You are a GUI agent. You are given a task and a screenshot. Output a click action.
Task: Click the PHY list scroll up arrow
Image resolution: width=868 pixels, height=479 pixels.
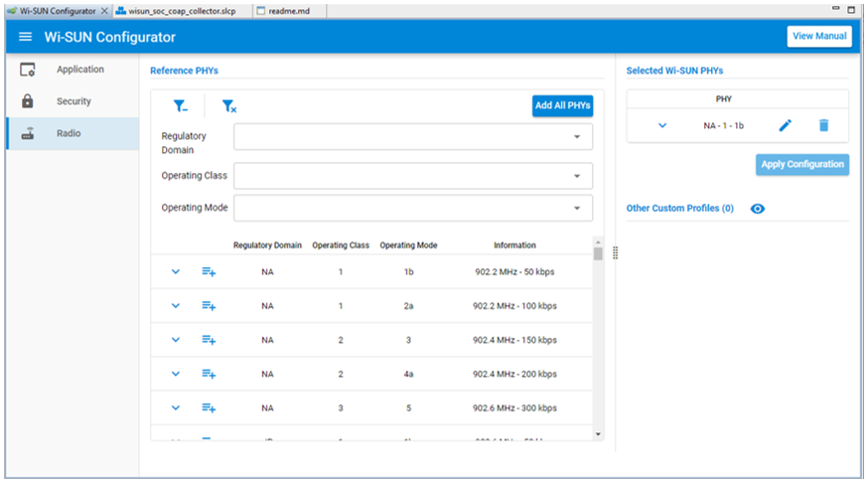(x=598, y=242)
